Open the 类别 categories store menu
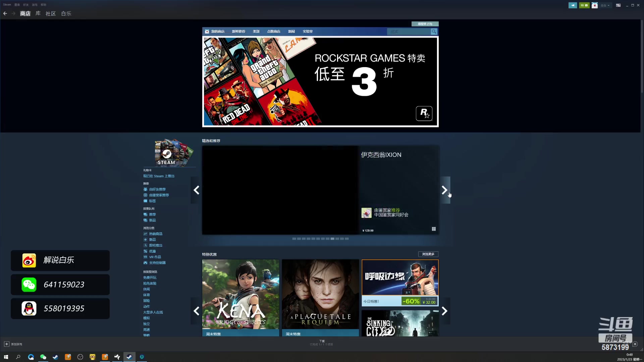 tap(256, 32)
